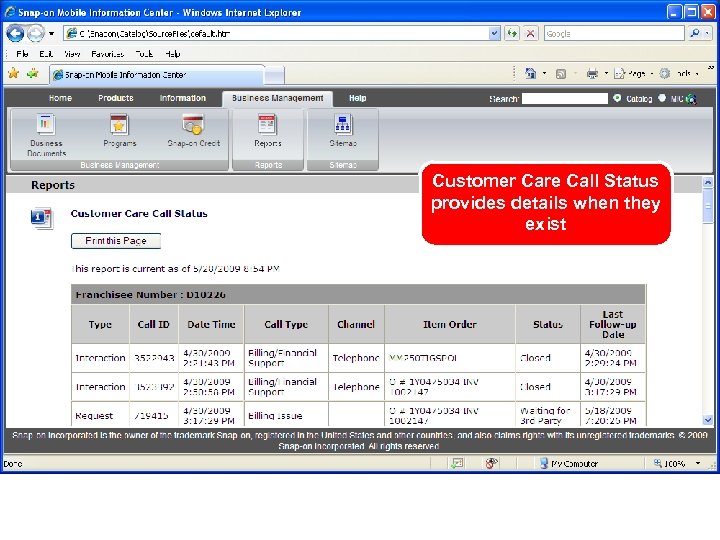Click the magnifier search icon in toolbar

point(695,33)
